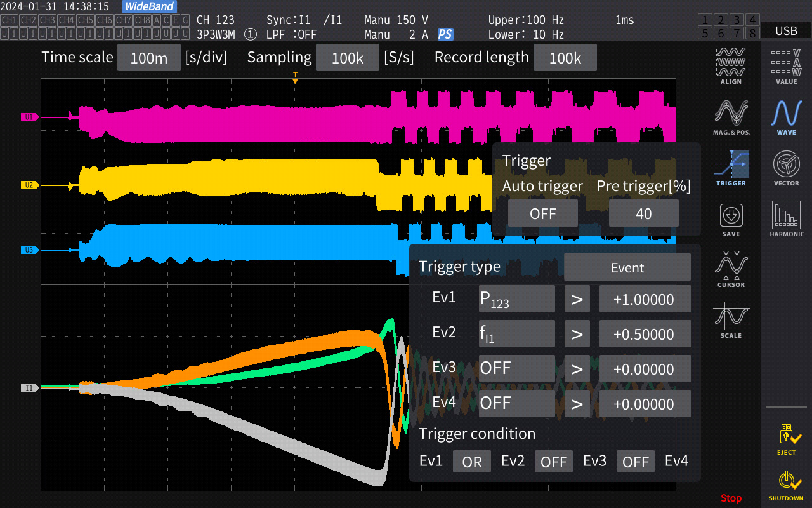
Task: Edit Ev2 threshold +0.50000
Action: click(x=645, y=333)
